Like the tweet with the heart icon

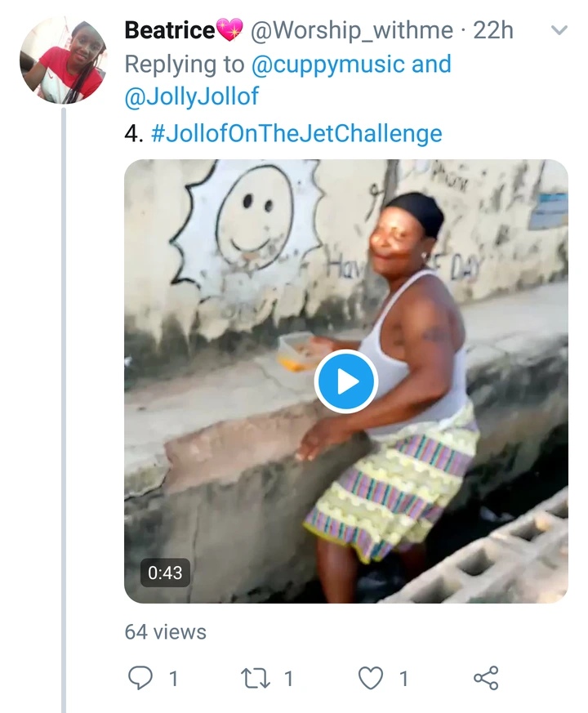(x=371, y=678)
